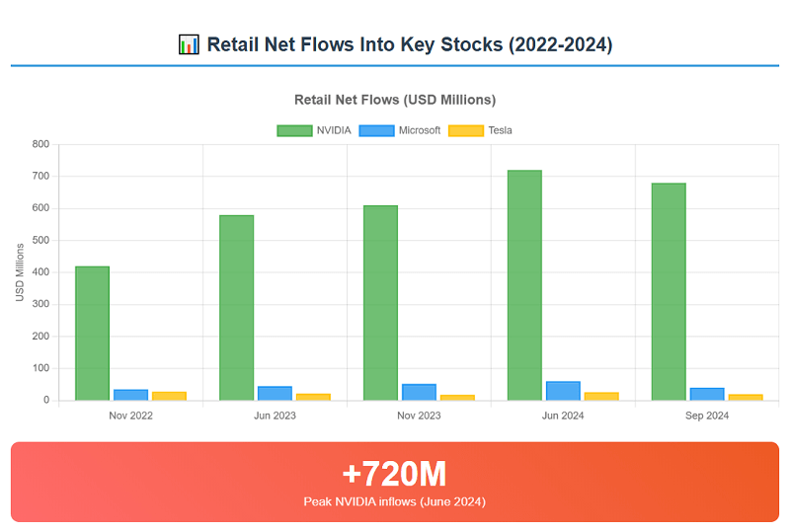Screen dimensions: 790x532
Task: Click Microsoft bar for Jun 2024
Action: pos(563,391)
